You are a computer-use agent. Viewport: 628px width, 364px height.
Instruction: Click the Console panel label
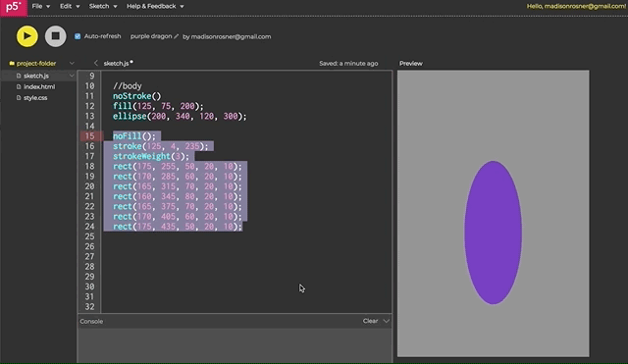pyautogui.click(x=91, y=321)
